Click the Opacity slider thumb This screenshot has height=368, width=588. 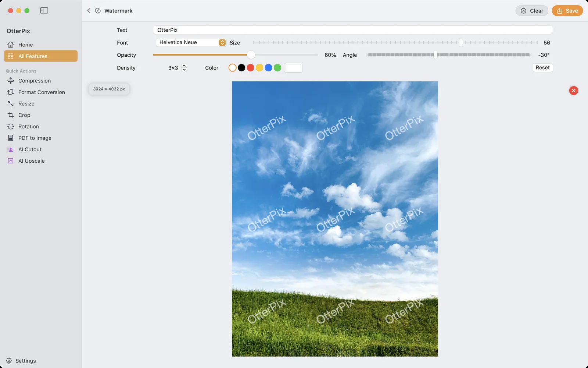point(251,55)
